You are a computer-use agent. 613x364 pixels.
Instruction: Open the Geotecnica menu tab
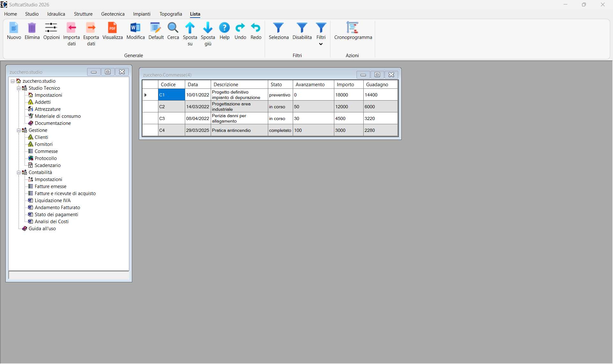pos(113,14)
